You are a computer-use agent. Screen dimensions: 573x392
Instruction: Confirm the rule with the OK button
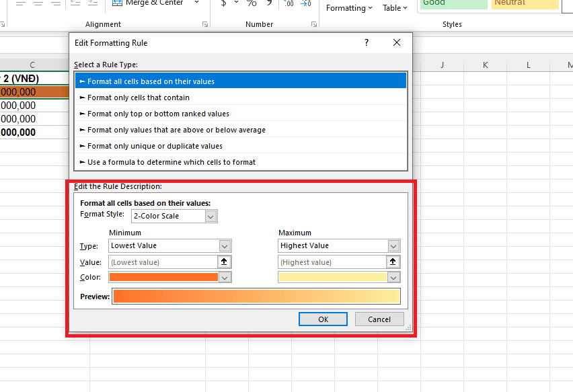(323, 319)
